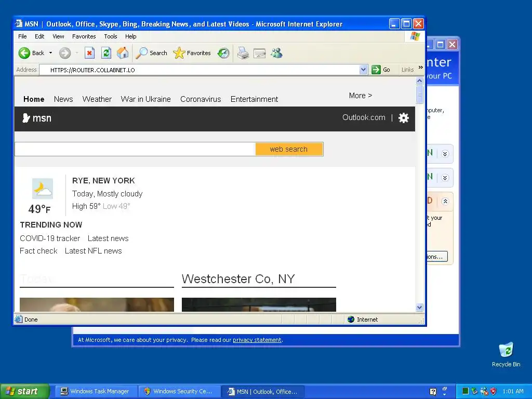This screenshot has height=399, width=532.
Task: Expand the second chevron in Security Center window
Action: tap(445, 178)
